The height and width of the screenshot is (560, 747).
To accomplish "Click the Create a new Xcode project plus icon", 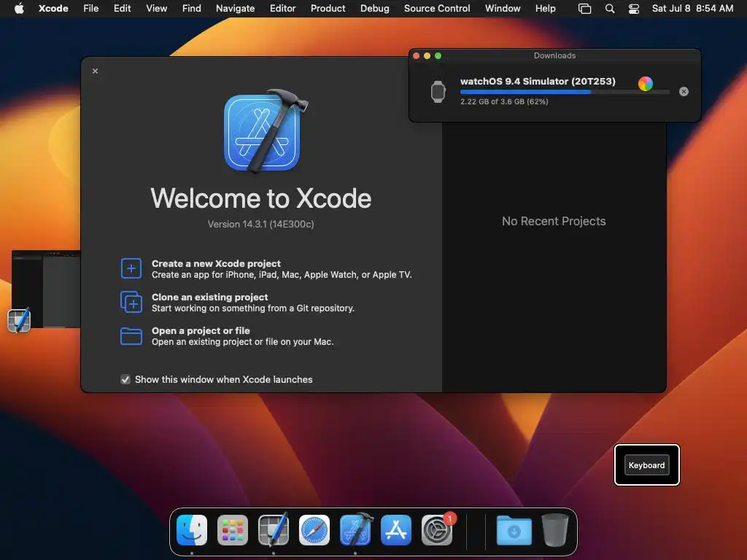I will (x=131, y=268).
